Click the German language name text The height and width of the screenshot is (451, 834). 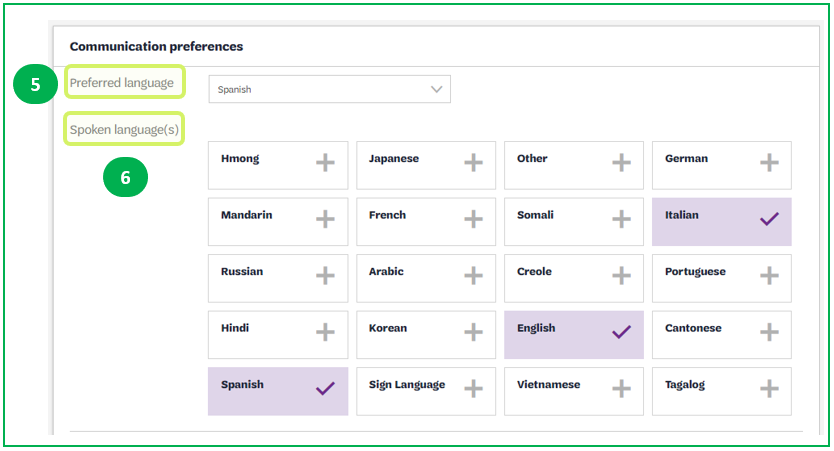tap(686, 158)
